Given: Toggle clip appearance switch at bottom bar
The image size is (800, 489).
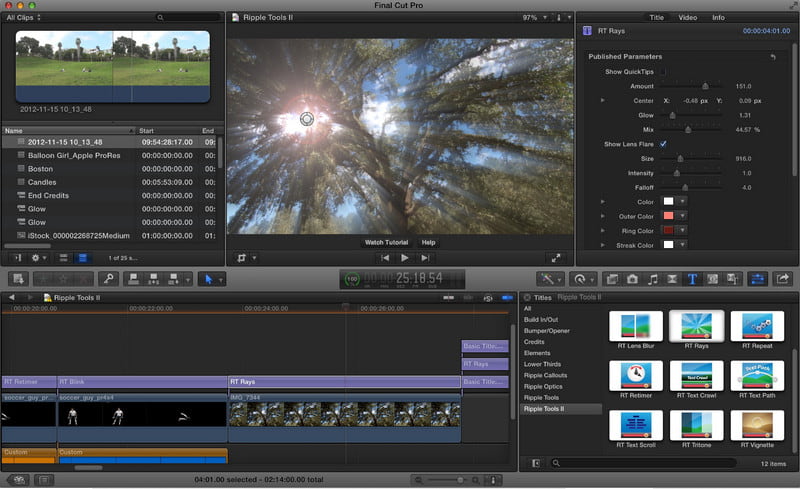Looking at the screenshot, I should click(x=493, y=480).
